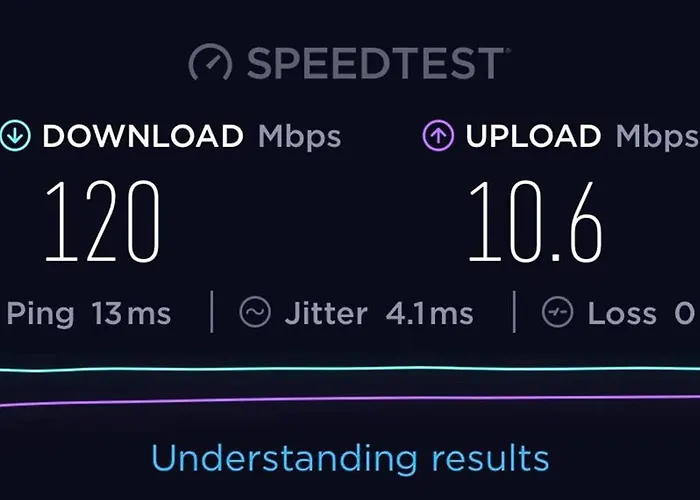Click the cyan download graph line

[x=350, y=369]
